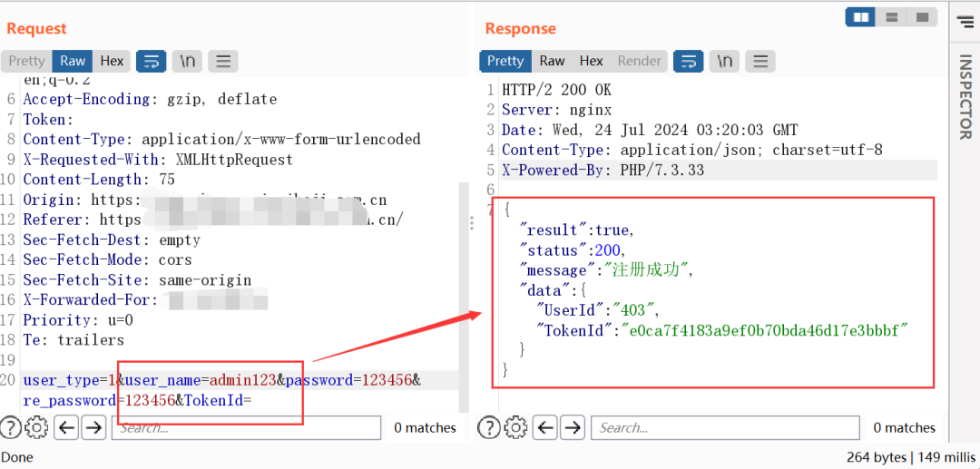Screen dimensions: 980x469
Task: Focus the Request search field
Action: 246,428
